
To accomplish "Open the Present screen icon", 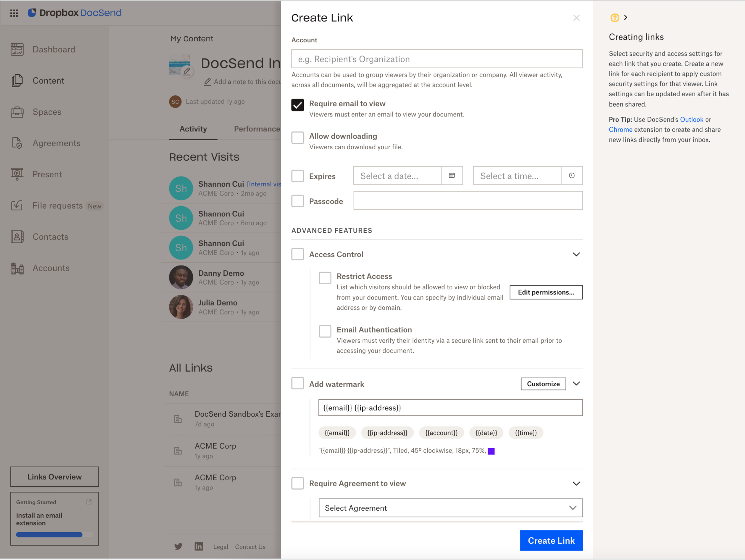I will click(17, 174).
